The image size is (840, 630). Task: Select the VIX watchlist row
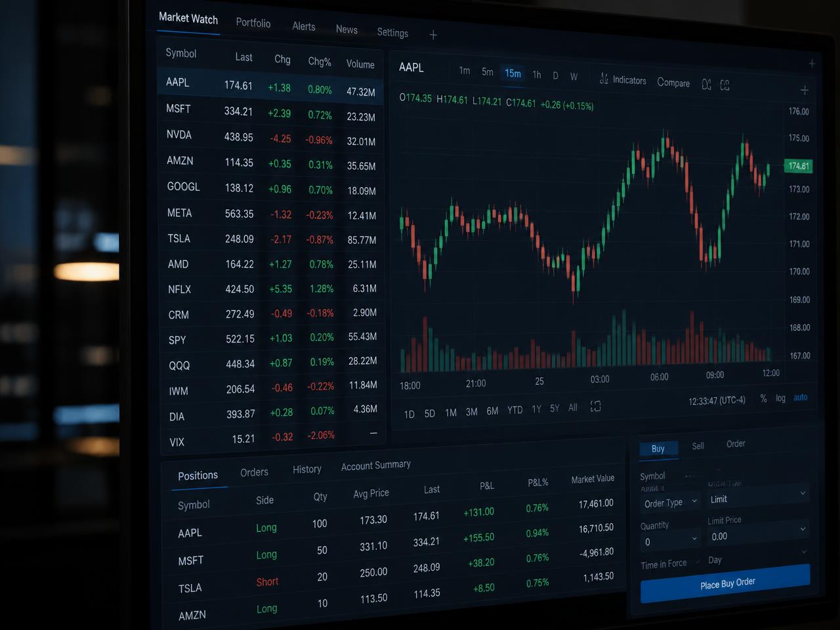[x=272, y=439]
